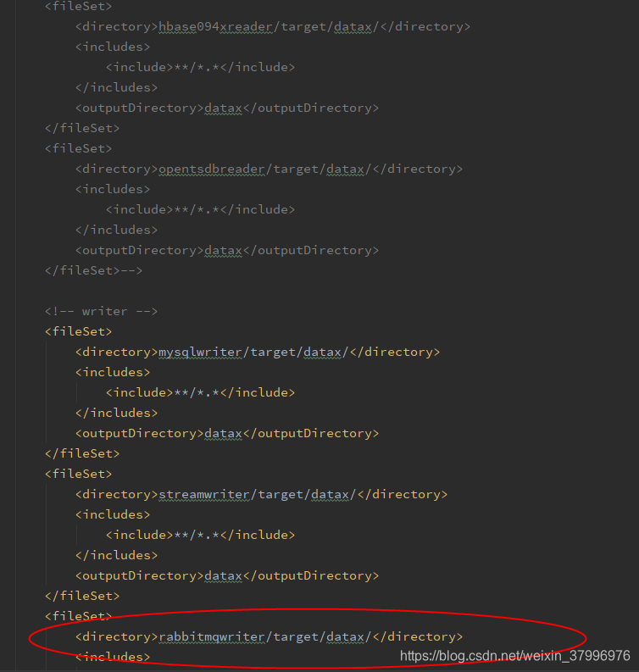This screenshot has width=639, height=672.
Task: Click the <includes> tag below the opentsdbreader directory
Action: coord(113,189)
